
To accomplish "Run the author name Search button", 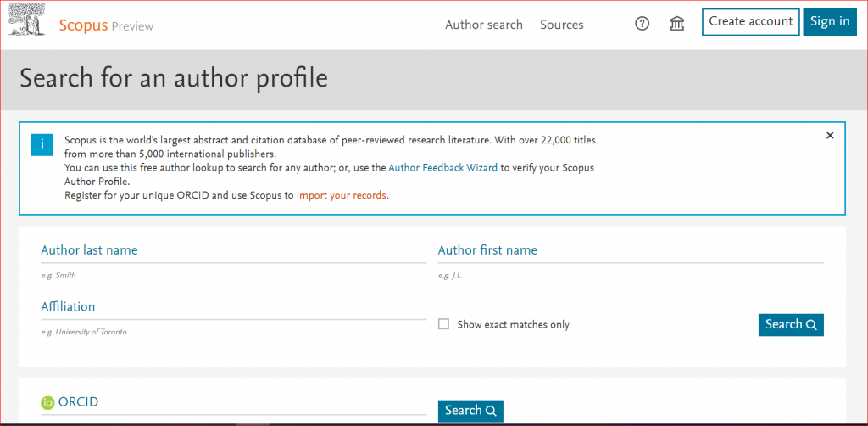I will [x=790, y=324].
